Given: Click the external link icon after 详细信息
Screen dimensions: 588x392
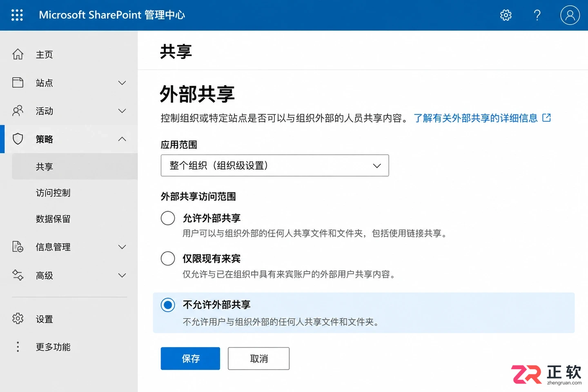Looking at the screenshot, I should click(x=546, y=118).
